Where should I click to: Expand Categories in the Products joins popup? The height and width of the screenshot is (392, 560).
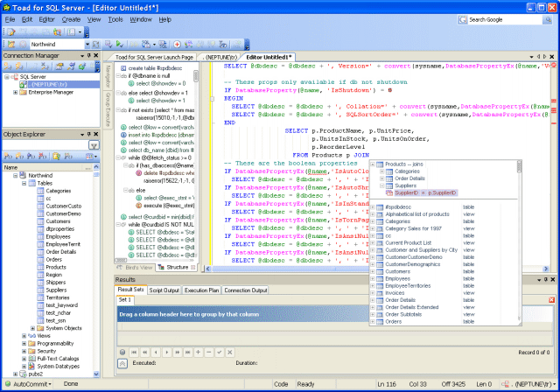pos(381,171)
